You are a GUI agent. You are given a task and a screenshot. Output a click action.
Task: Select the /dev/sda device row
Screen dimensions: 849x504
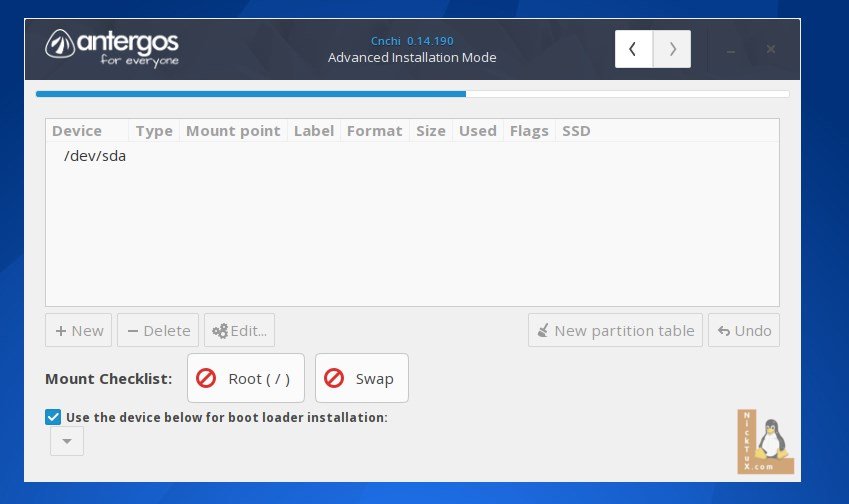pos(95,156)
